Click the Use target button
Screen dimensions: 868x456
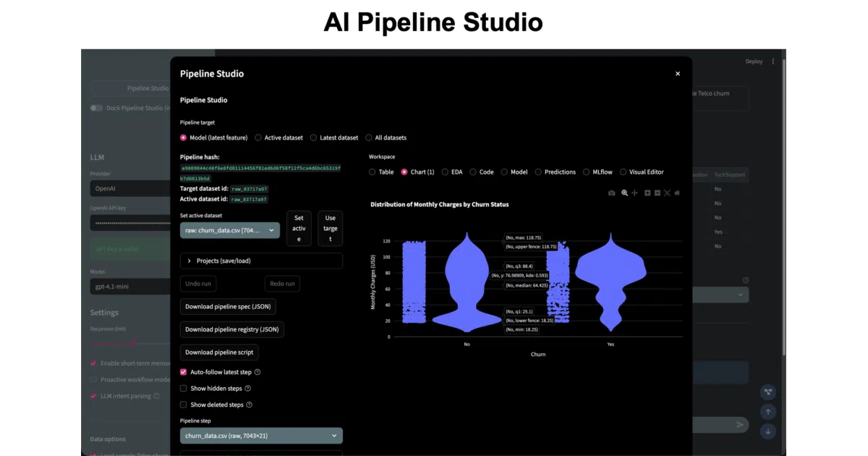[331, 229]
